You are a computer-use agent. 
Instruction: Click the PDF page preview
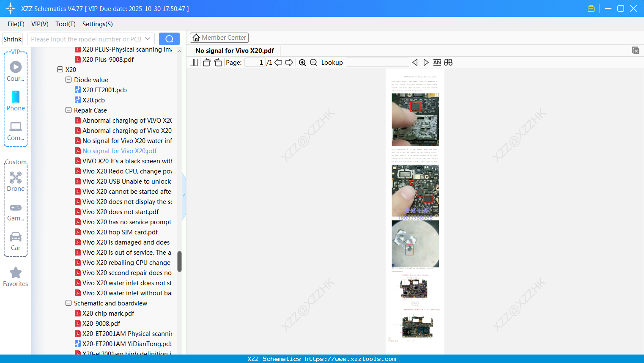[415, 212]
